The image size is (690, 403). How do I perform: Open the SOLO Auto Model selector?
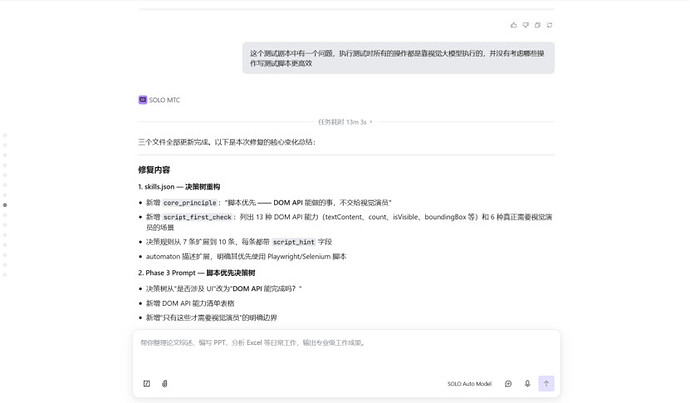pyautogui.click(x=469, y=384)
